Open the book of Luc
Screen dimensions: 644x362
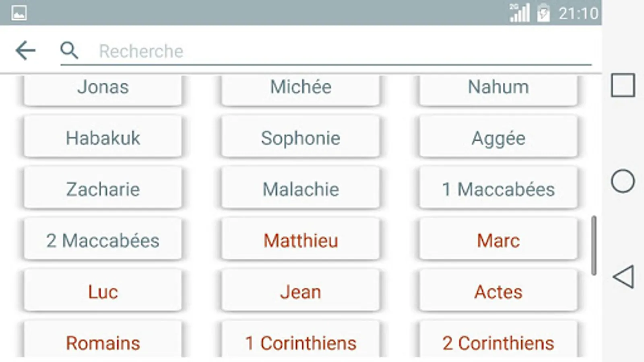[x=103, y=292]
